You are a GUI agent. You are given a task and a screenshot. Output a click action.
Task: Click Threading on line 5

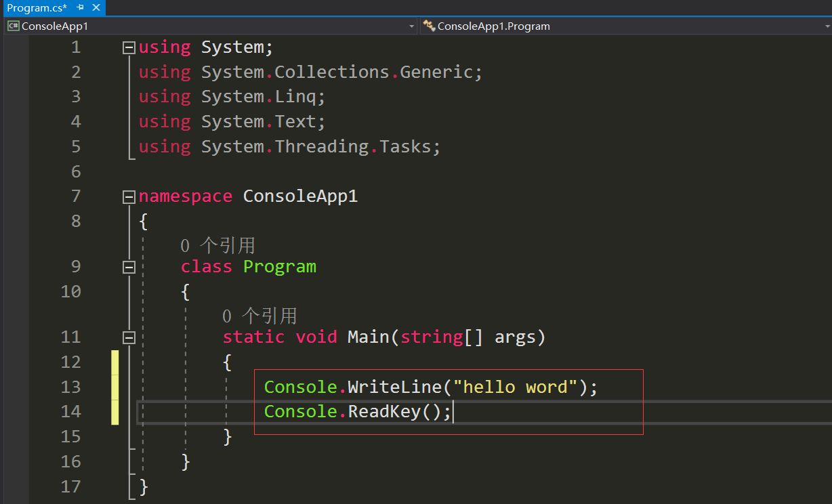coord(322,147)
